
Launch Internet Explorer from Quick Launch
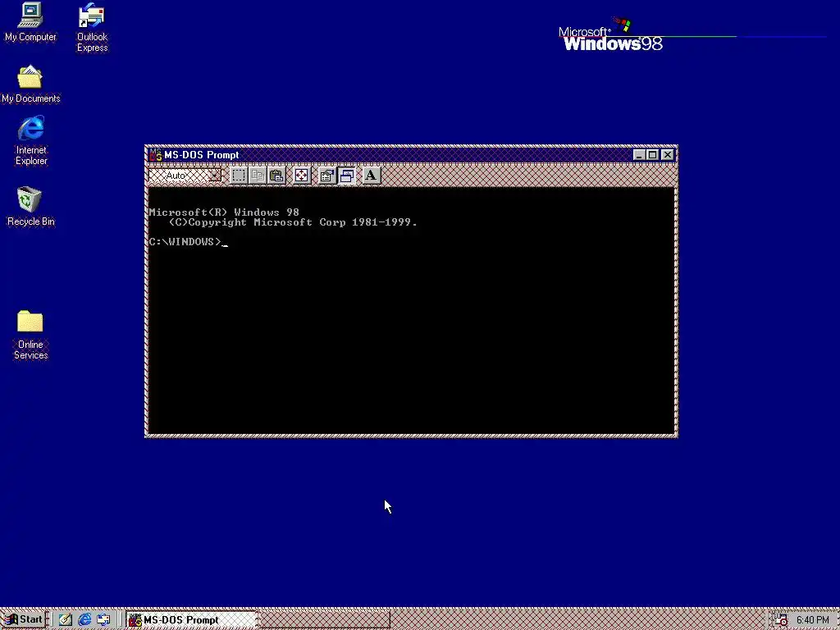coord(84,620)
